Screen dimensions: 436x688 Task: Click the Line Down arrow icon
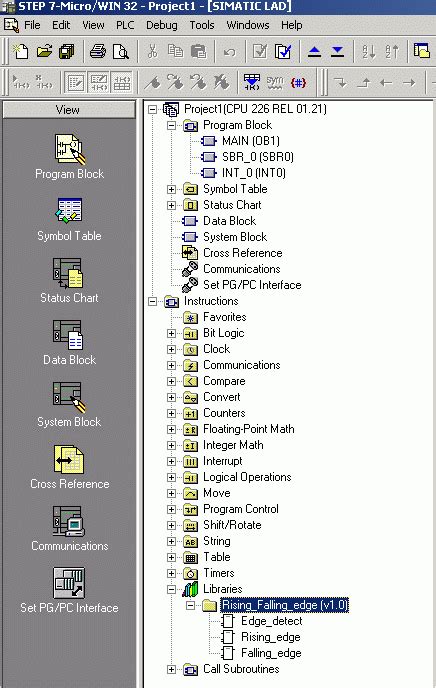(340, 82)
